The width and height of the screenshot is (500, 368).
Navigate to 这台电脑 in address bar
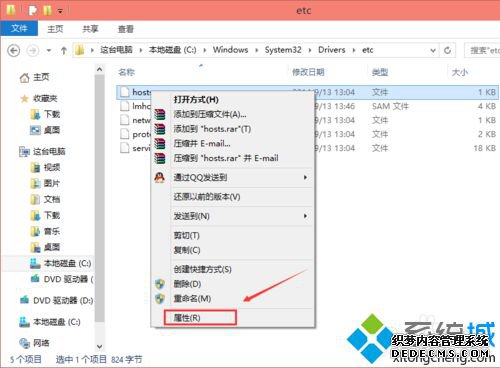pyautogui.click(x=116, y=50)
